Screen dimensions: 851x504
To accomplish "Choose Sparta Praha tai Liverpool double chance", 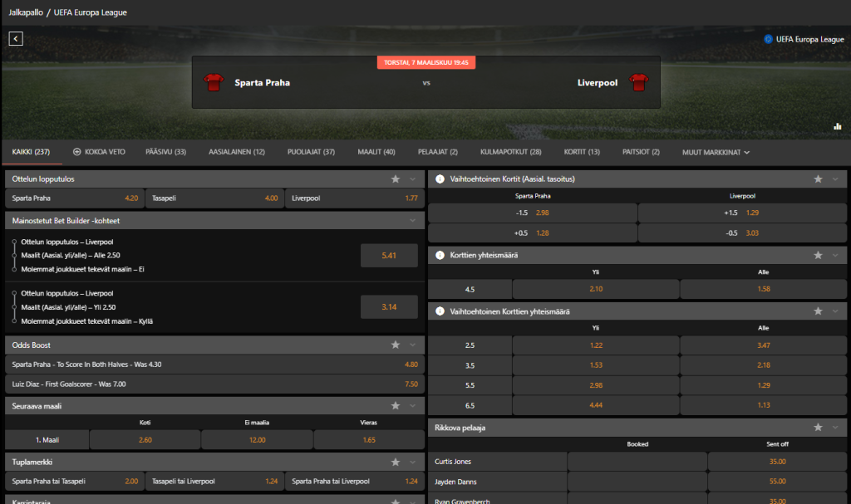I will [354, 482].
